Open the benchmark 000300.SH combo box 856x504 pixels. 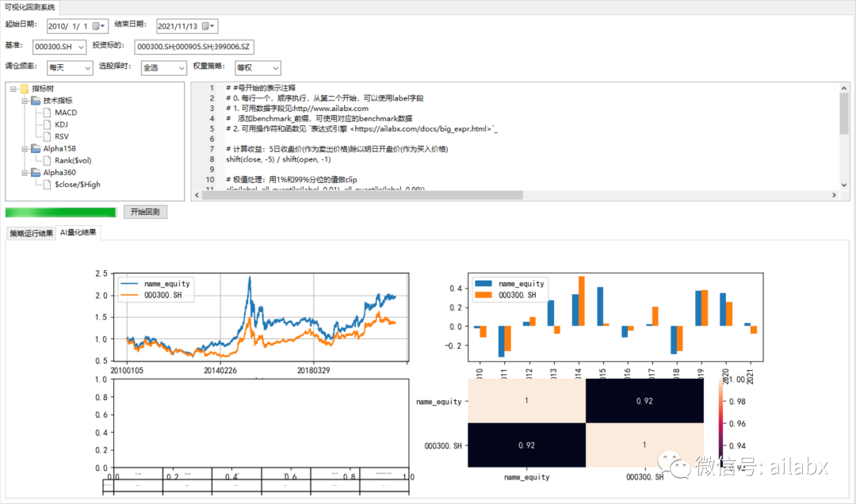click(x=59, y=47)
